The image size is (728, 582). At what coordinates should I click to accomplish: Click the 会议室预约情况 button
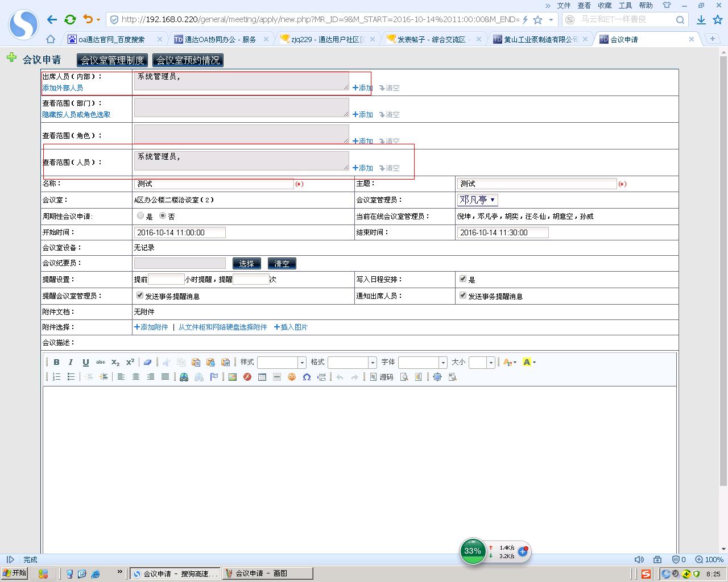point(188,60)
